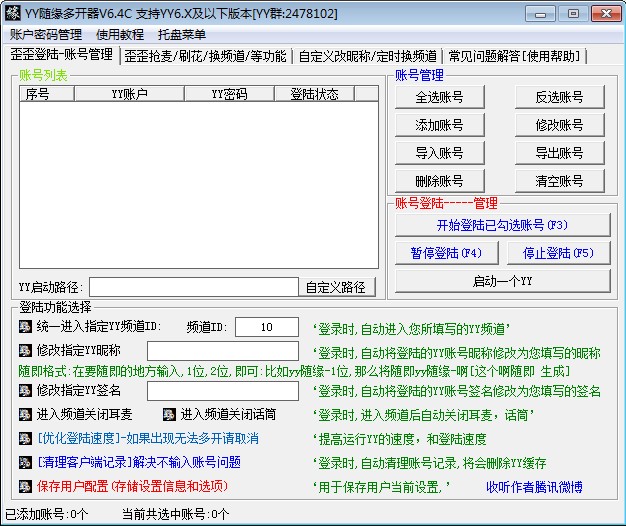
Task: Click the YY密码 column header
Action: coord(229,94)
